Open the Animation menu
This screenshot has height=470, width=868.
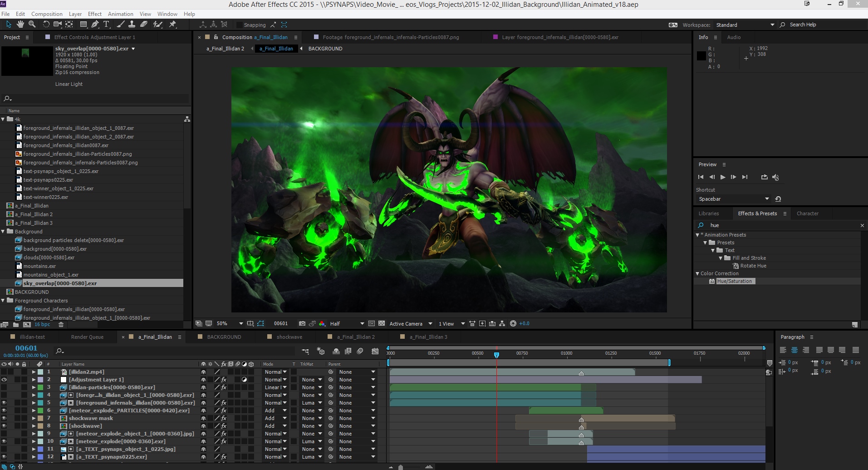[121, 14]
